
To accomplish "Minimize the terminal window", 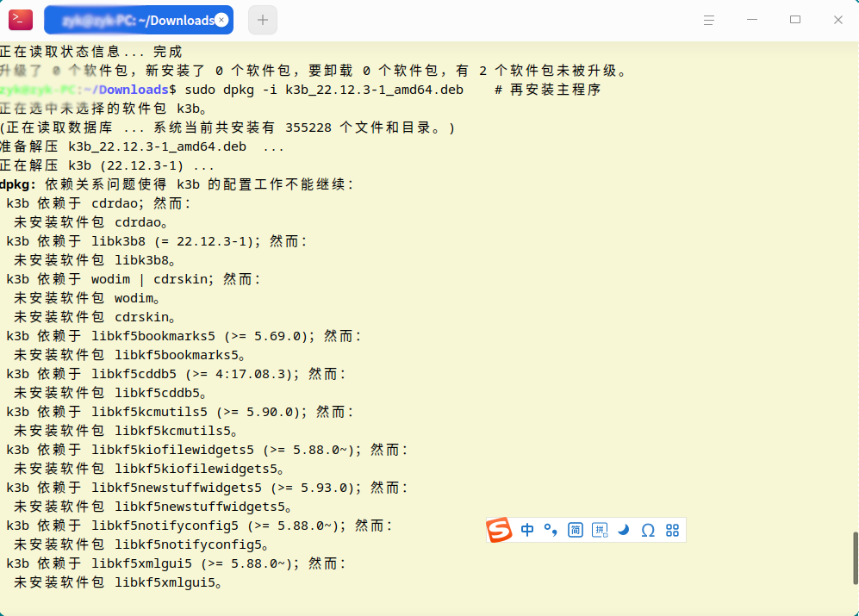I will coord(751,20).
